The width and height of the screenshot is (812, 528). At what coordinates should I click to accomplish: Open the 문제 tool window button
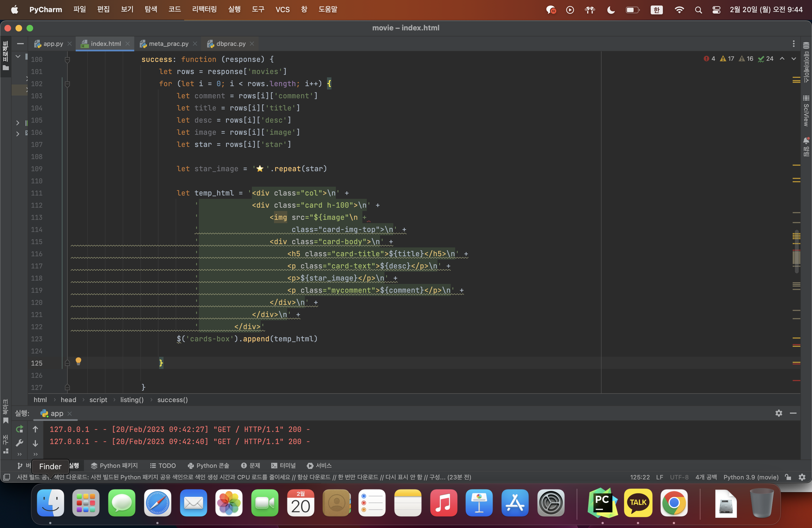coord(251,466)
